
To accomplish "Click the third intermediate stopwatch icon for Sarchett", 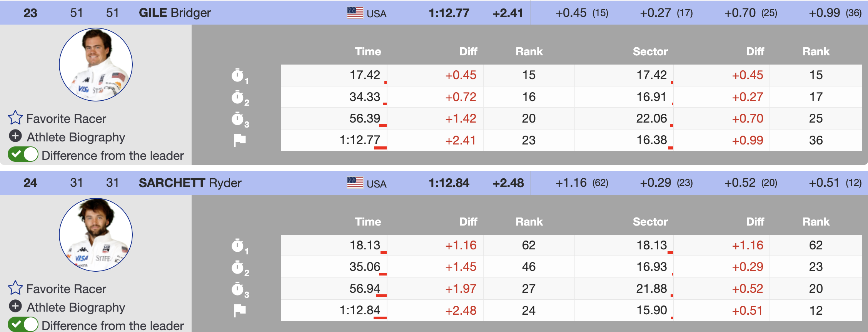I will tap(238, 289).
